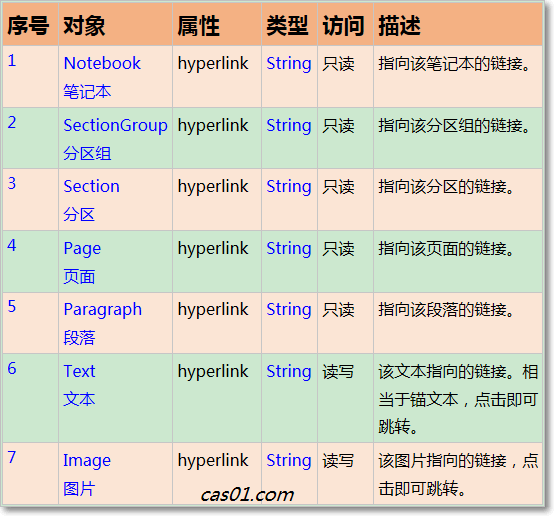Open the Text 文本 link

79,385
